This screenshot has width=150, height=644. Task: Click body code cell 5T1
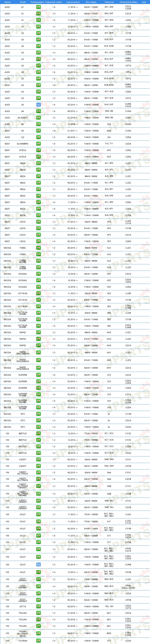[x=109, y=641]
